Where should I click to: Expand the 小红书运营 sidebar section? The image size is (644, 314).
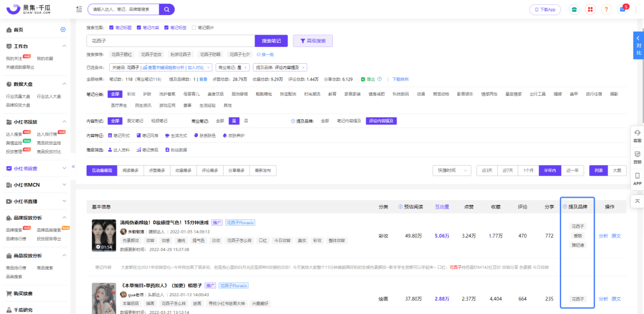click(64, 168)
